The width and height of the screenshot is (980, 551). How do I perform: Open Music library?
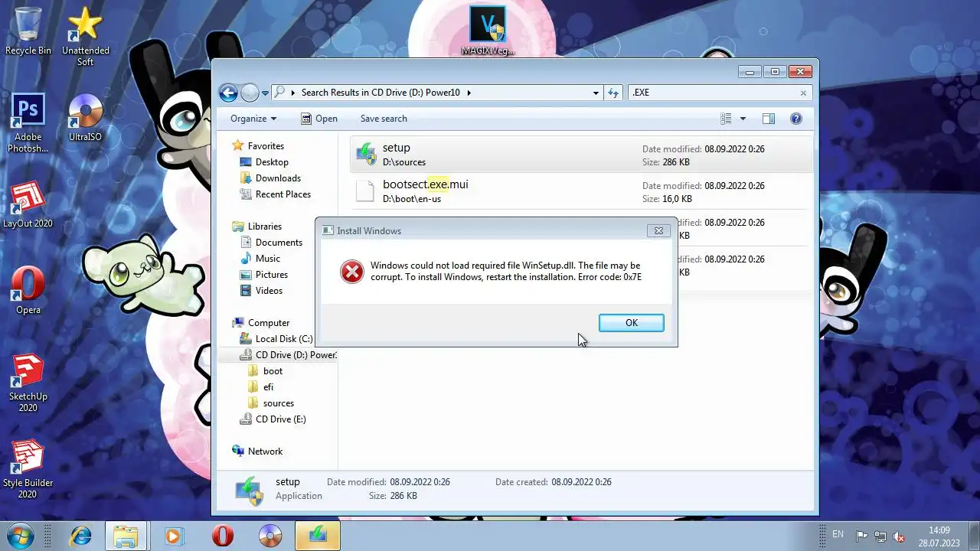268,259
